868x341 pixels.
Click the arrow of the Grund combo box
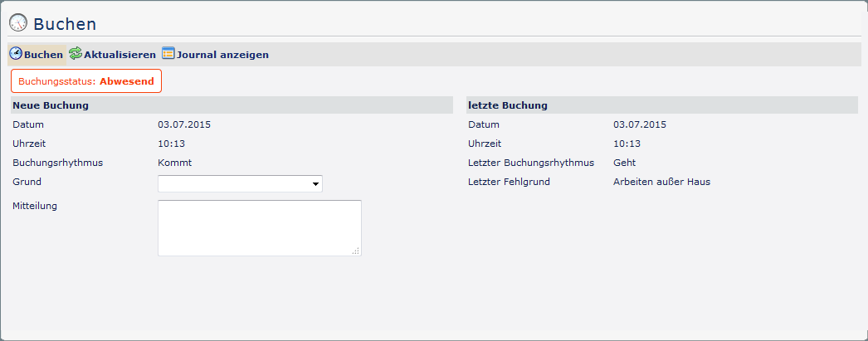(316, 184)
